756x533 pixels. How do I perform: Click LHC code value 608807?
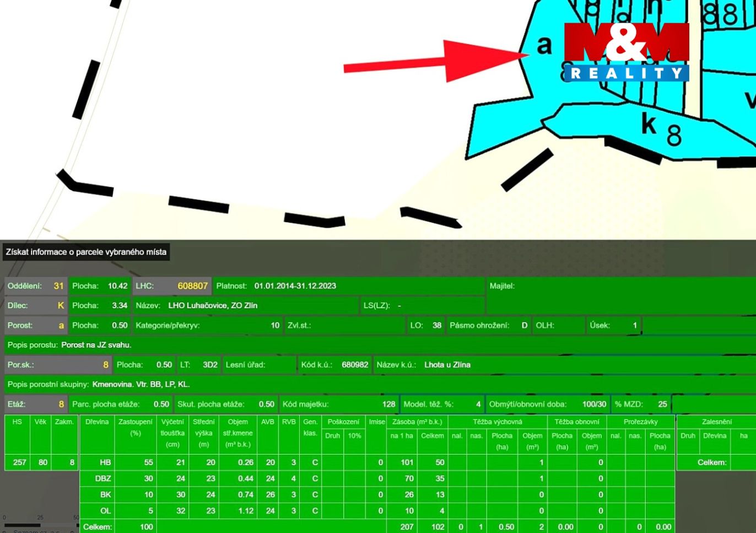[192, 286]
